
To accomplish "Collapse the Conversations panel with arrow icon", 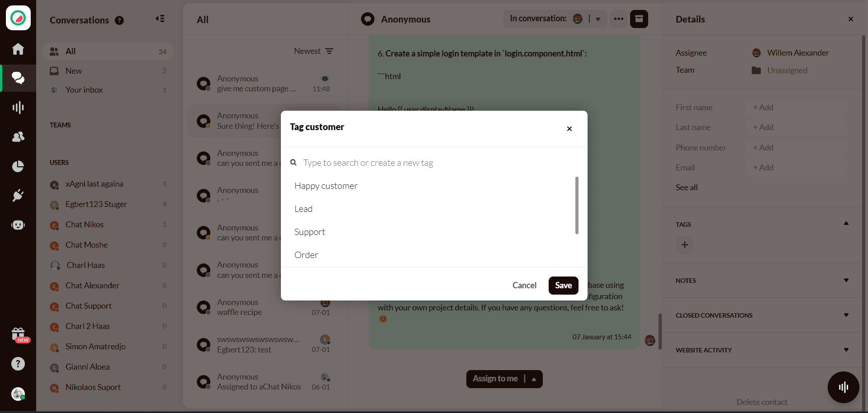I will pyautogui.click(x=160, y=19).
